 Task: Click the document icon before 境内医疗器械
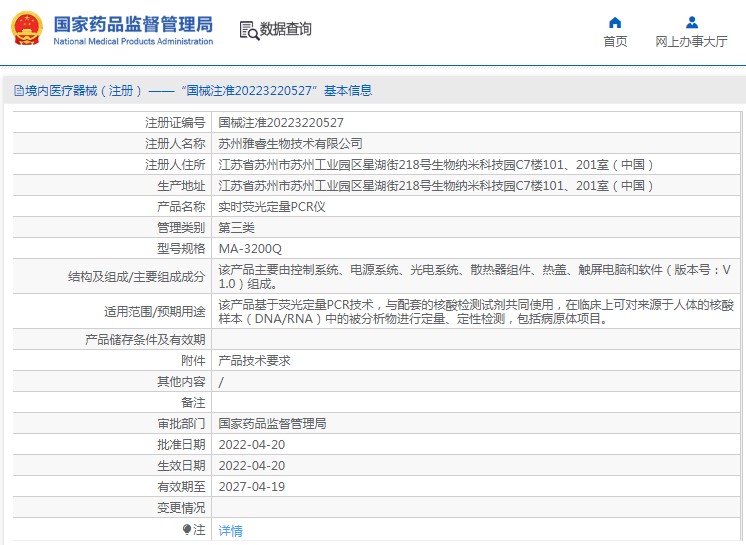[19, 90]
